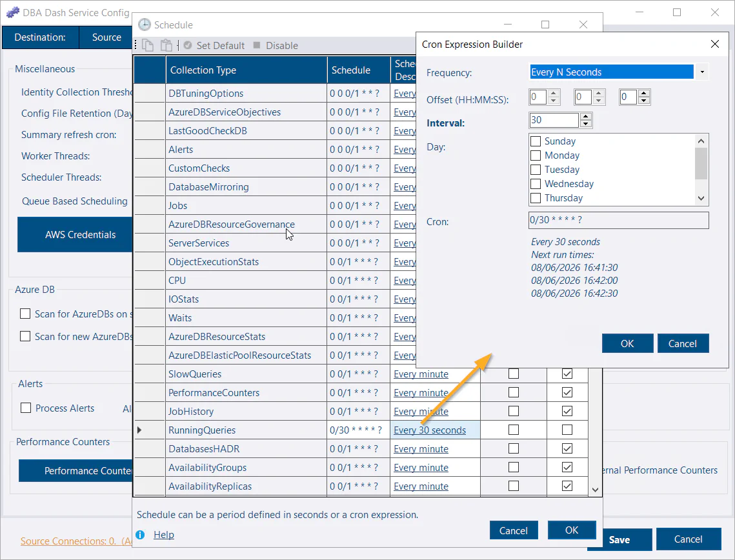This screenshot has height=560, width=735.
Task: Increase the Interval value with up arrow
Action: 585,117
